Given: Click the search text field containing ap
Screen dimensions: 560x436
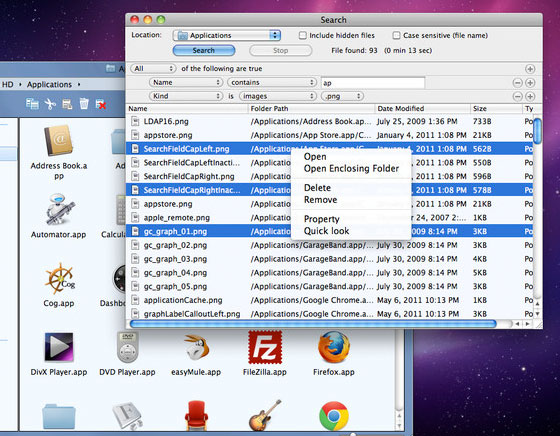Looking at the screenshot, I should [x=373, y=83].
